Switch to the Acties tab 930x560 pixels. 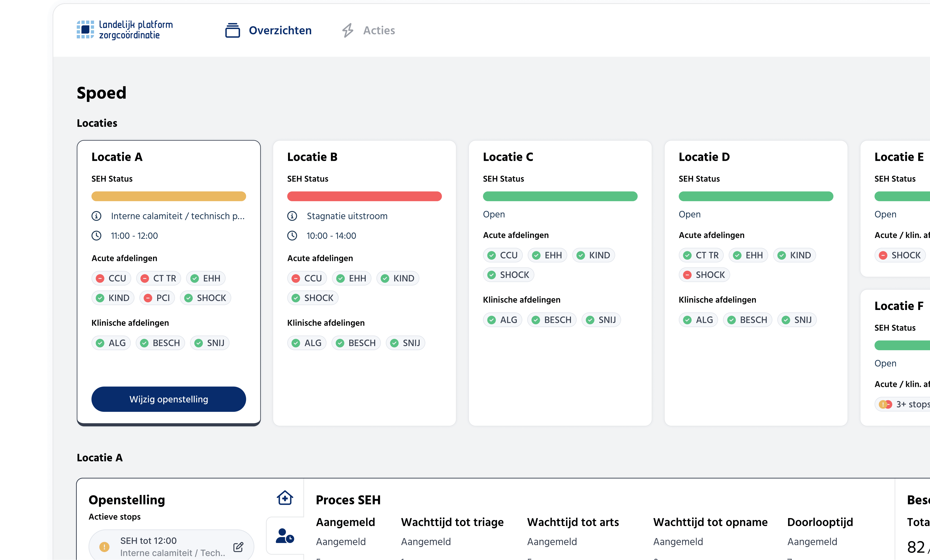379,30
